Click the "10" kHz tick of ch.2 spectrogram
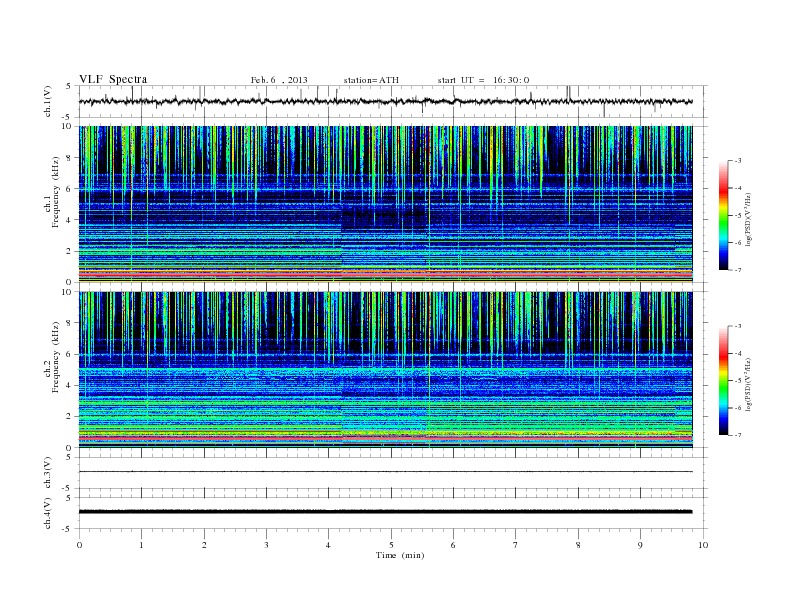The image size is (792, 612). [67, 292]
